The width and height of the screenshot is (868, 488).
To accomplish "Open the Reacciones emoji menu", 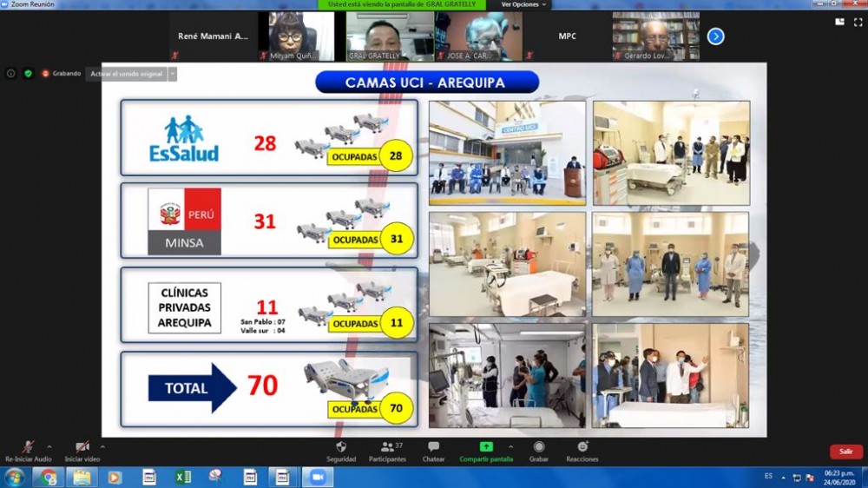I will coord(582,447).
